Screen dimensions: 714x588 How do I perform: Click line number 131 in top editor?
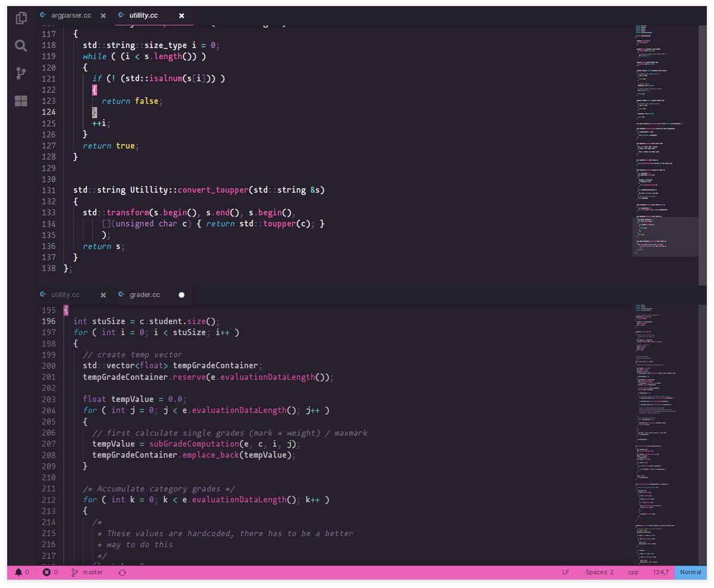pos(49,190)
